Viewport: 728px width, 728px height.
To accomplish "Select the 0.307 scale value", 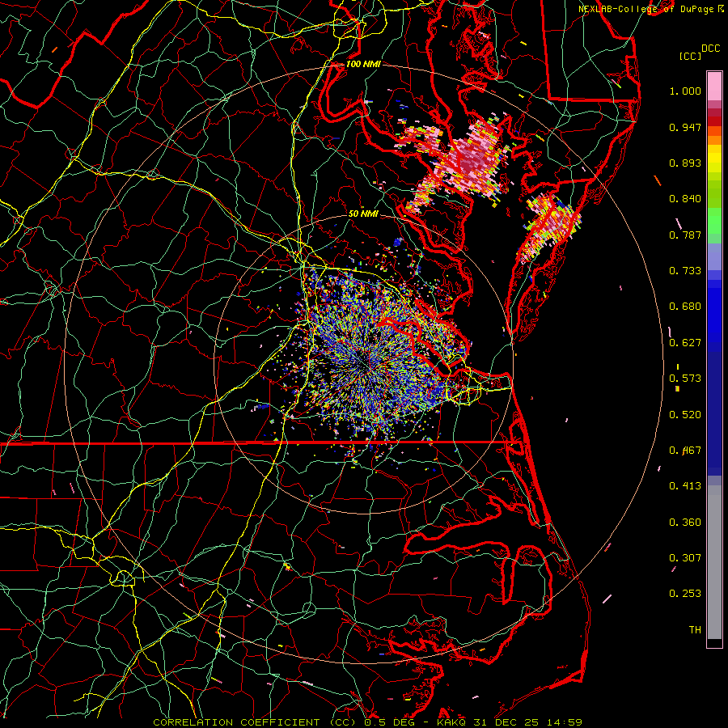I will point(685,558).
